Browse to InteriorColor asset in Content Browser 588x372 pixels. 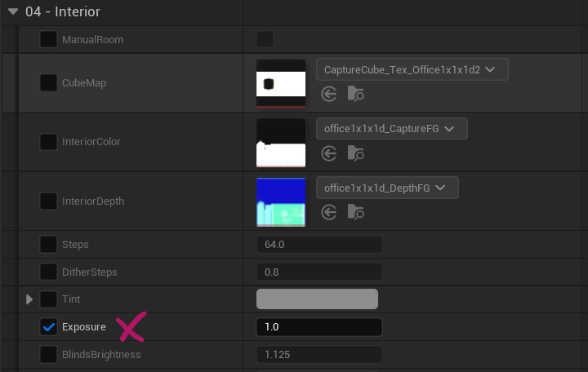(x=355, y=153)
